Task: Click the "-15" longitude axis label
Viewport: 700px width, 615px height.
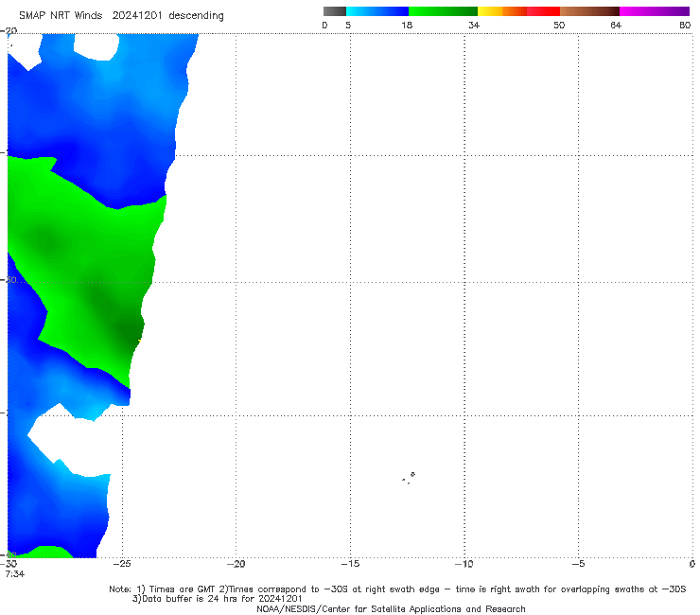Action: click(x=350, y=564)
